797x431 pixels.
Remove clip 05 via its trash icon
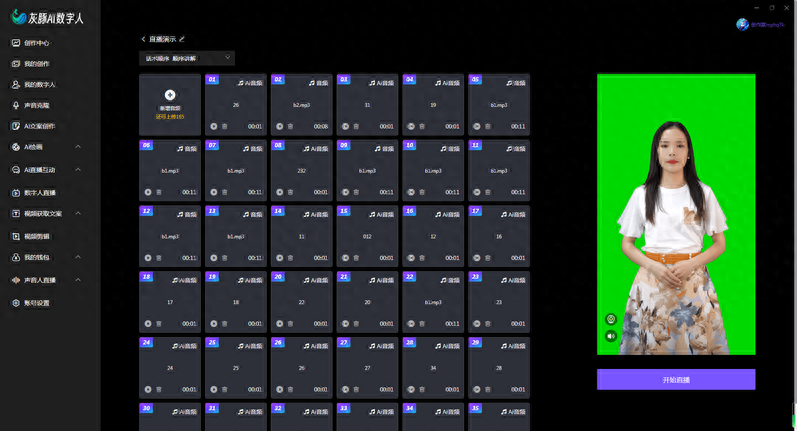(x=487, y=127)
